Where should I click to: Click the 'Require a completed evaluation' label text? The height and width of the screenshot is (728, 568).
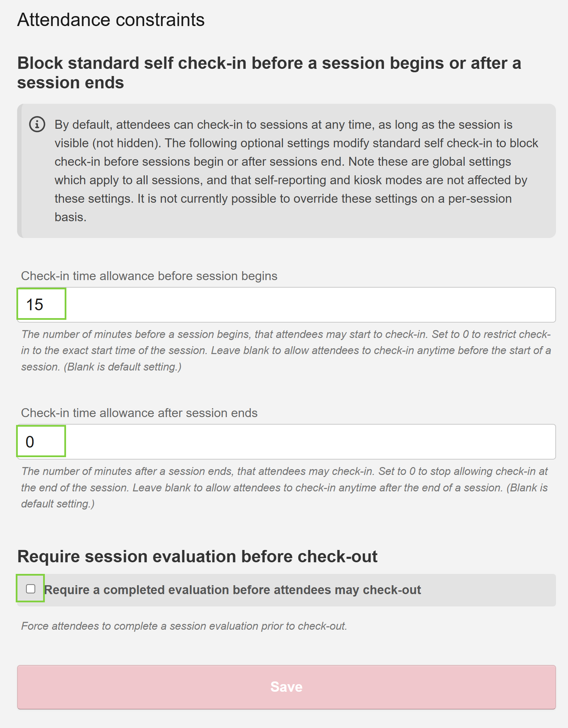pos(233,590)
